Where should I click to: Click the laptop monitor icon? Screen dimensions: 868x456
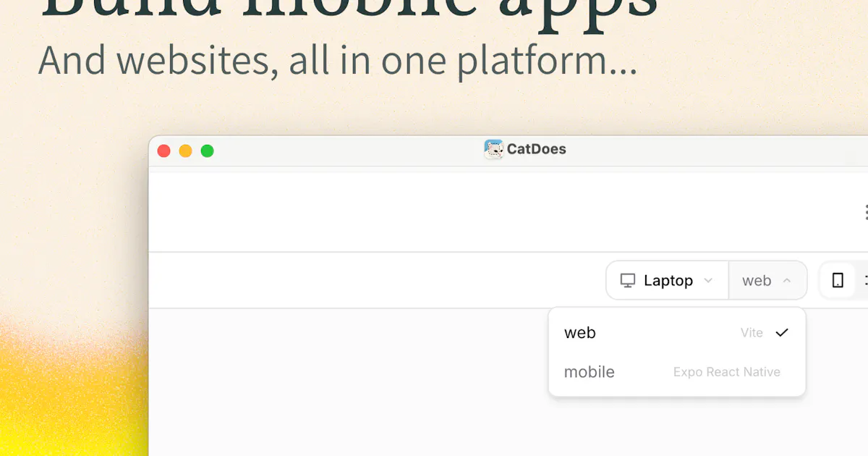point(628,280)
